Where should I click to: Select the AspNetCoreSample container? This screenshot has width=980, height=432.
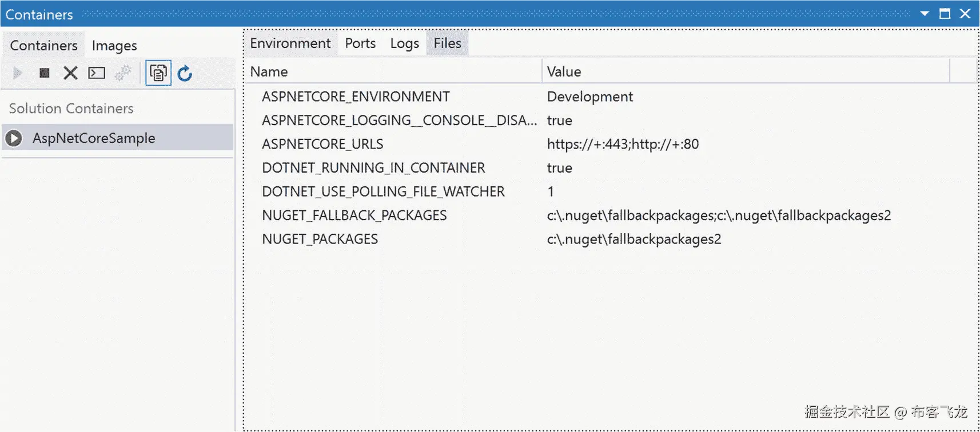tap(94, 138)
